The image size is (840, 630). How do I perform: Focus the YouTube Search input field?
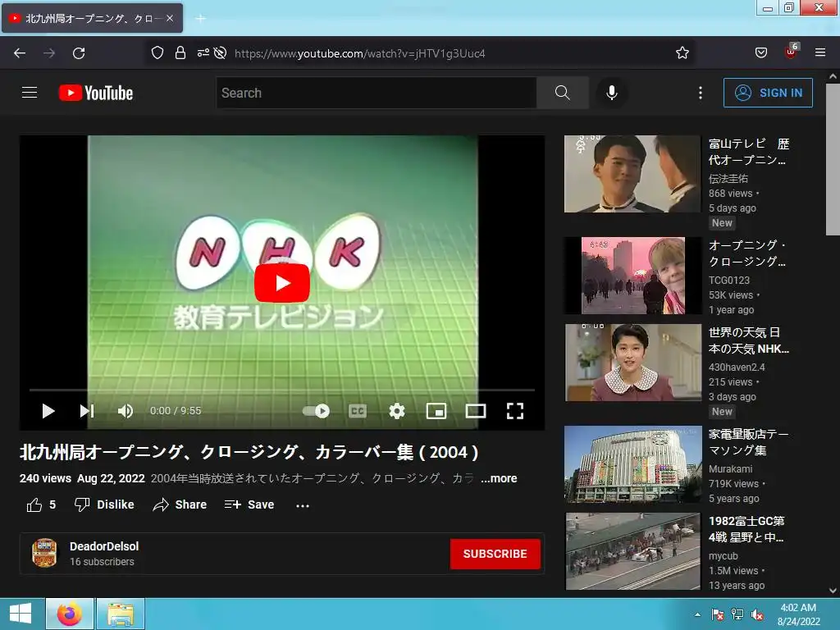tap(376, 93)
